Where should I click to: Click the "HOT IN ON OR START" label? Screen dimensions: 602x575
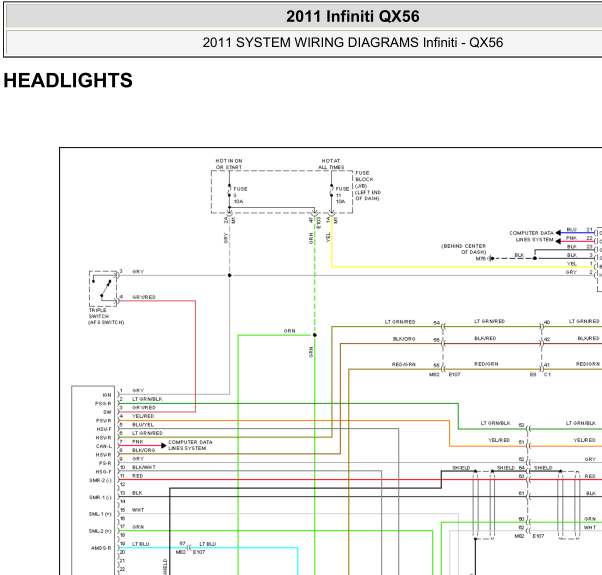click(229, 164)
